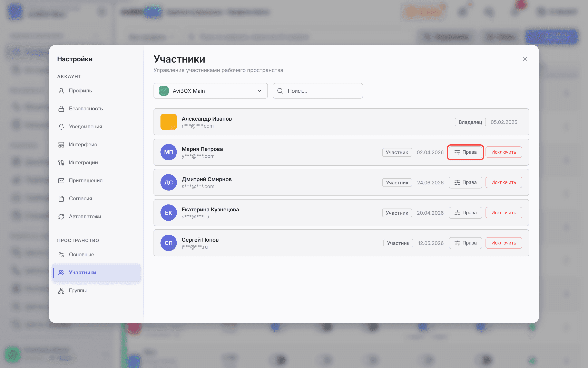The image size is (588, 368).
Task: Click the email j***@***.ru
Action: 195,247
